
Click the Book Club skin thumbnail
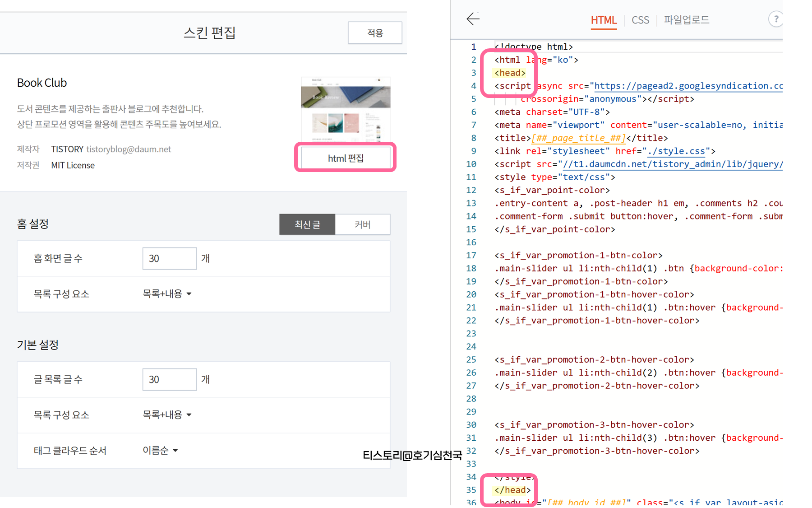pyautogui.click(x=346, y=109)
